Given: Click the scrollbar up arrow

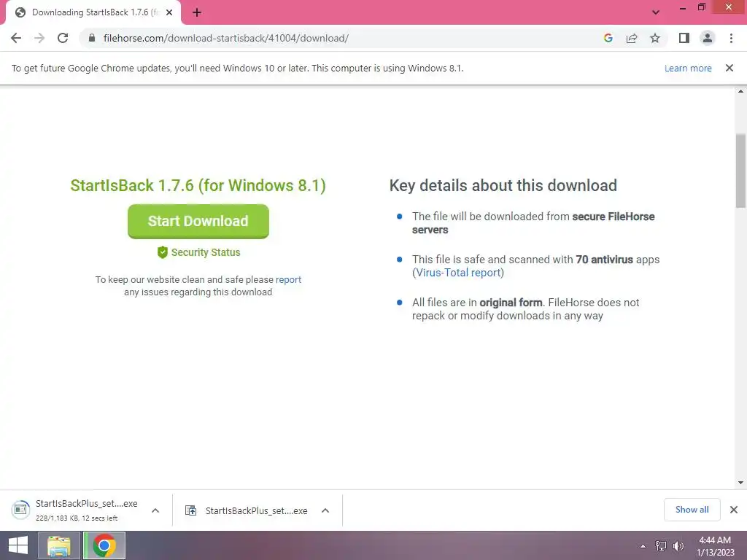Looking at the screenshot, I should pyautogui.click(x=740, y=91).
